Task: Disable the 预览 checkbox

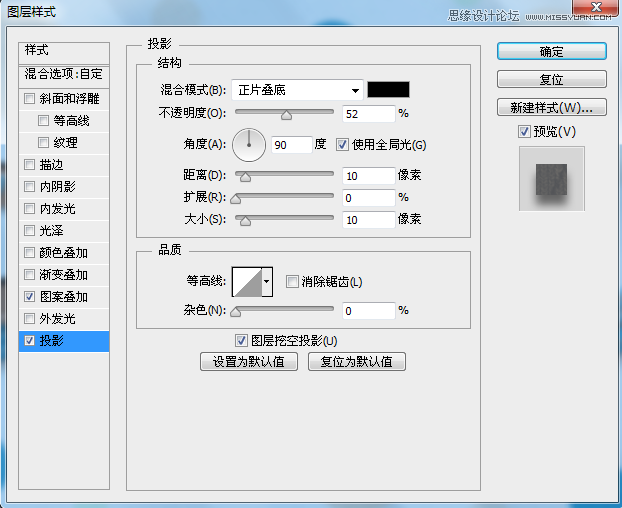Action: click(x=524, y=131)
